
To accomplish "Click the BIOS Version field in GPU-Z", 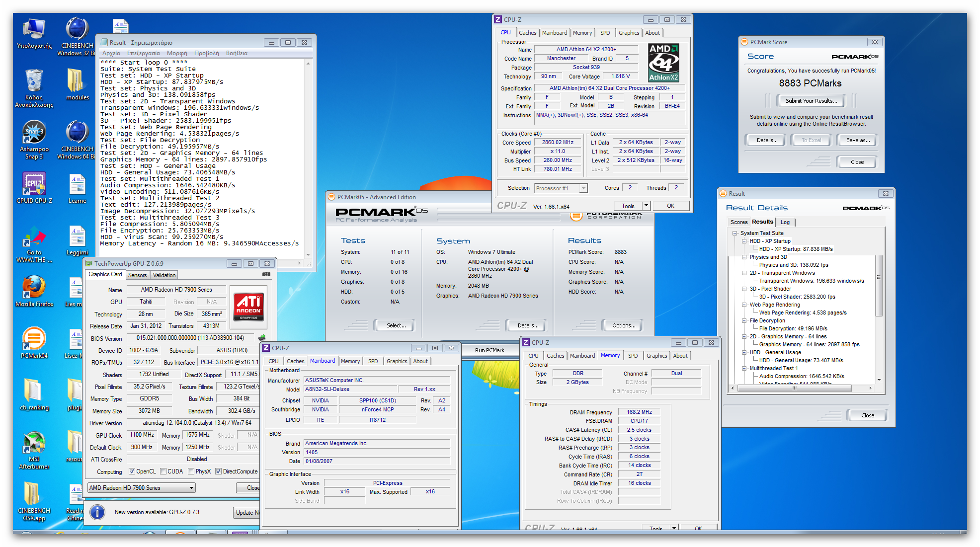I will [x=191, y=338].
